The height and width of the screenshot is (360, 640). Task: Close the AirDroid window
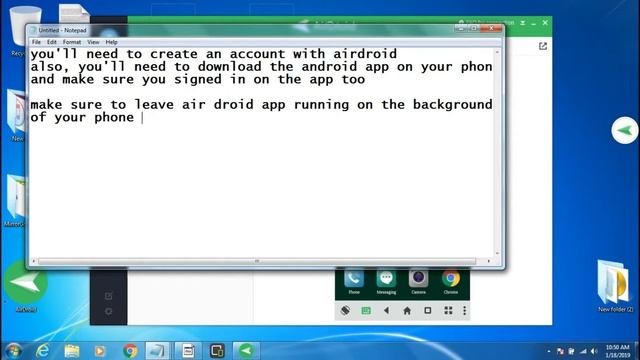(x=545, y=23)
